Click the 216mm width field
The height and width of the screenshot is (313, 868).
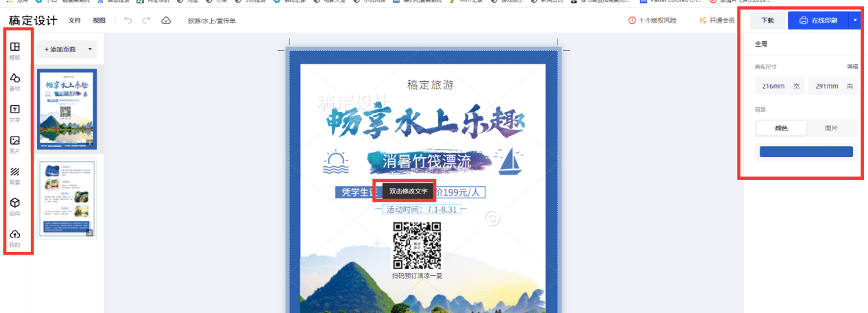click(x=780, y=86)
